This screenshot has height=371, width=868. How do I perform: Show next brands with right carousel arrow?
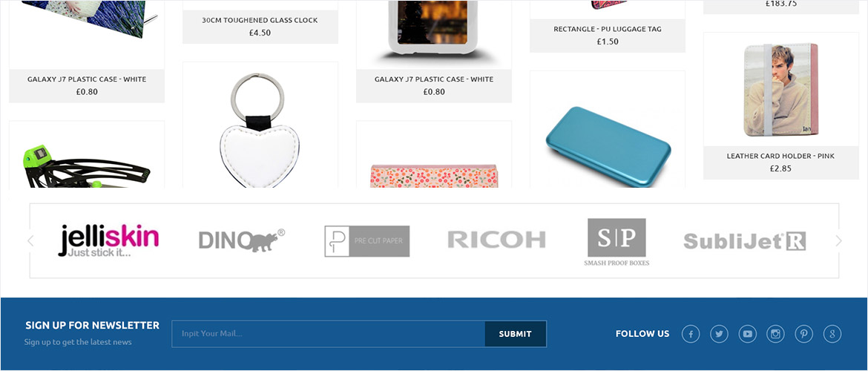click(838, 241)
